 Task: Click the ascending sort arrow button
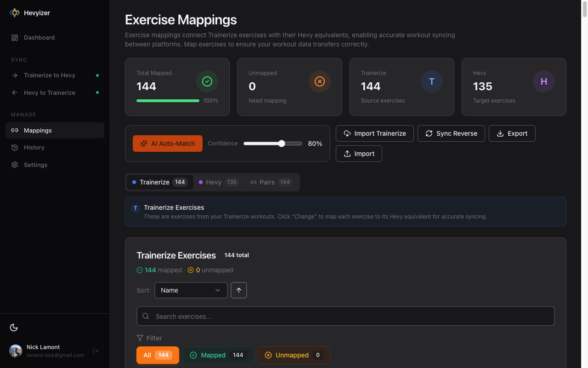(238, 290)
